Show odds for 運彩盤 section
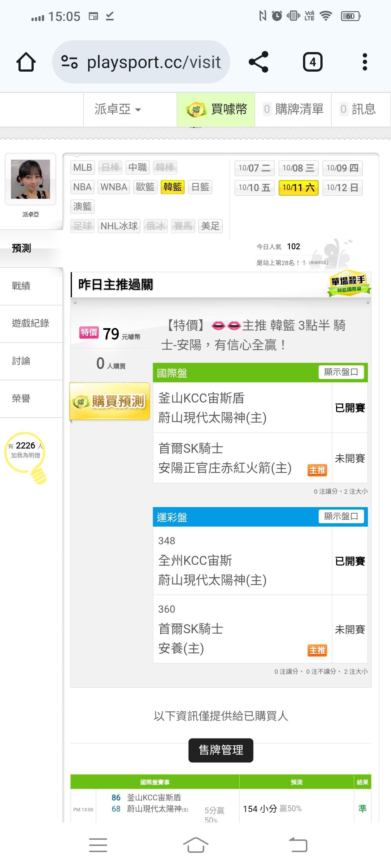 pyautogui.click(x=341, y=516)
